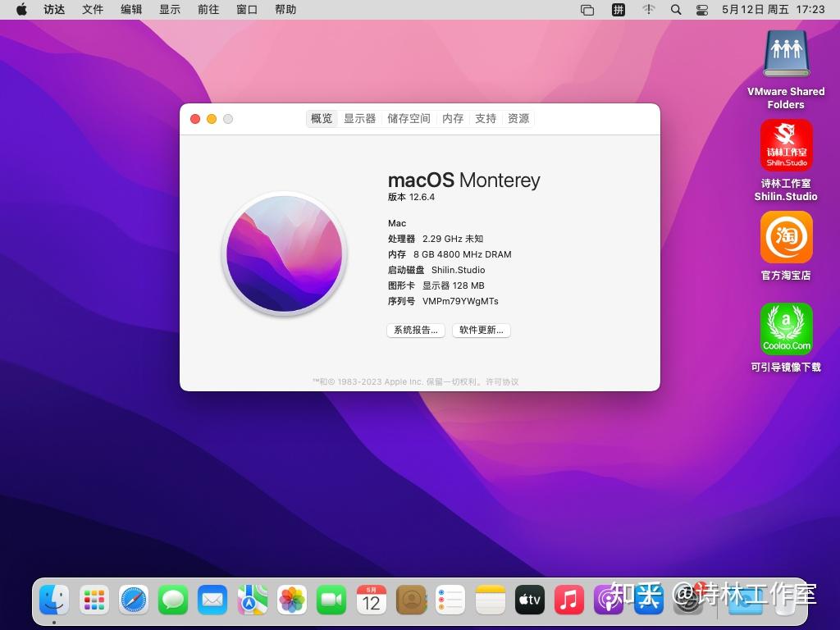Open the 编辑 menu
840x630 pixels.
[x=131, y=10]
